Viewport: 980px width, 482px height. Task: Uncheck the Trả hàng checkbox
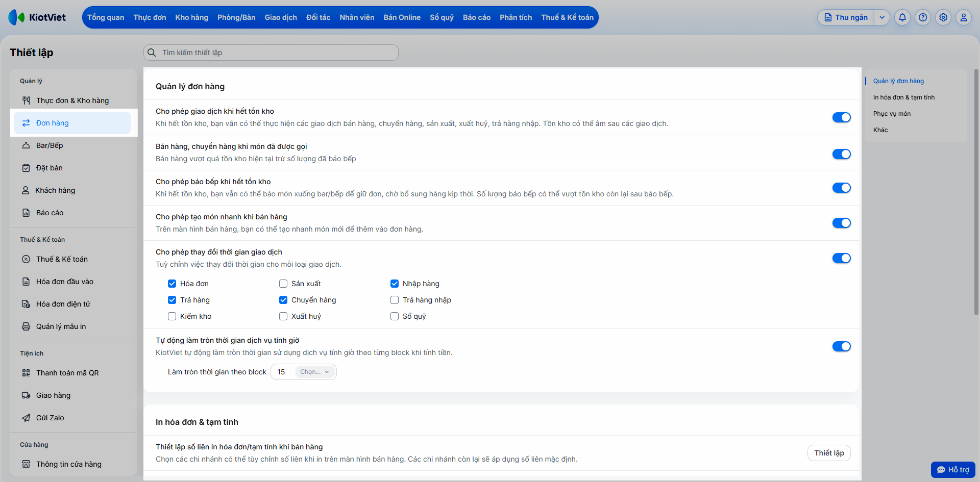pos(172,300)
